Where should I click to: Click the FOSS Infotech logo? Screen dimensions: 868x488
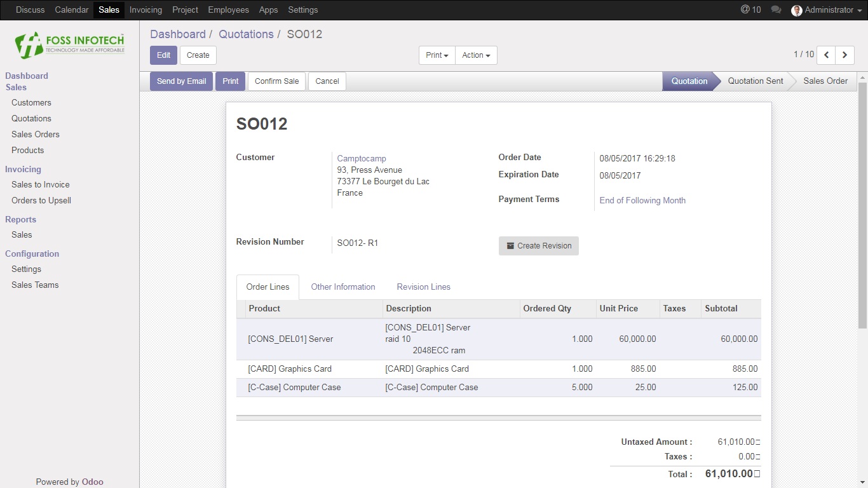coord(70,44)
